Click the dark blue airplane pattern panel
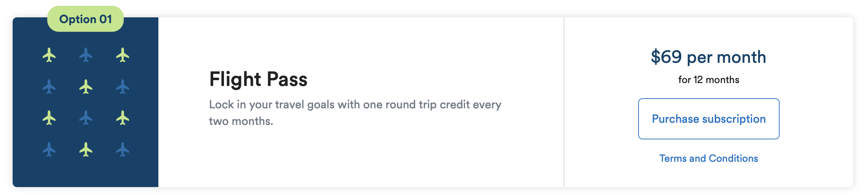 86,102
